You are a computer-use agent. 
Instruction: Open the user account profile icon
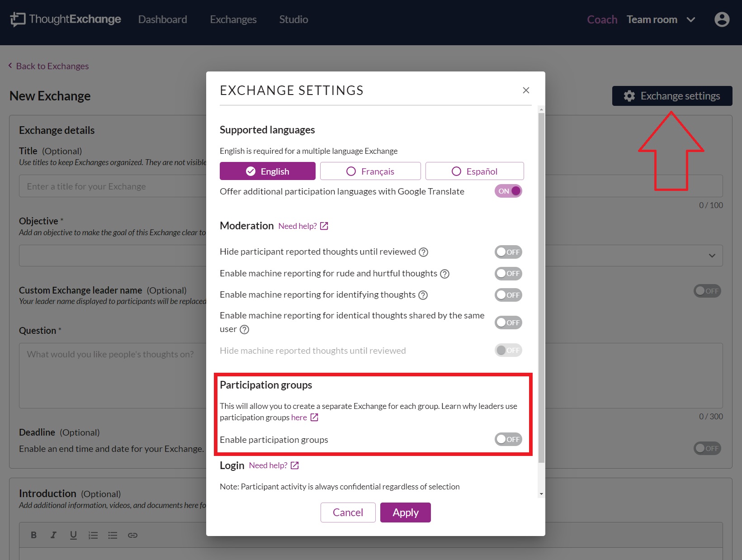tap(722, 19)
